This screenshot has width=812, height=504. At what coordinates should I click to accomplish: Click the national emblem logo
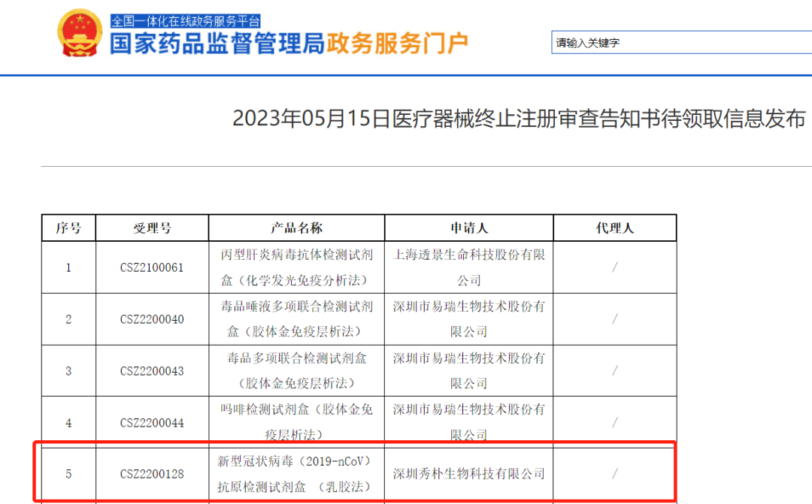point(80,34)
